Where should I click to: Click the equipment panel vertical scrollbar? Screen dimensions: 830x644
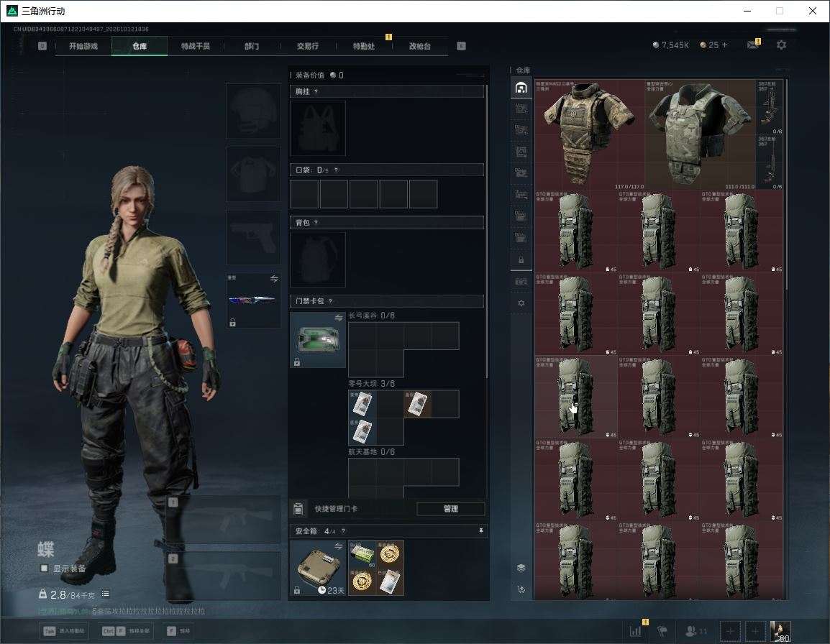click(x=486, y=231)
